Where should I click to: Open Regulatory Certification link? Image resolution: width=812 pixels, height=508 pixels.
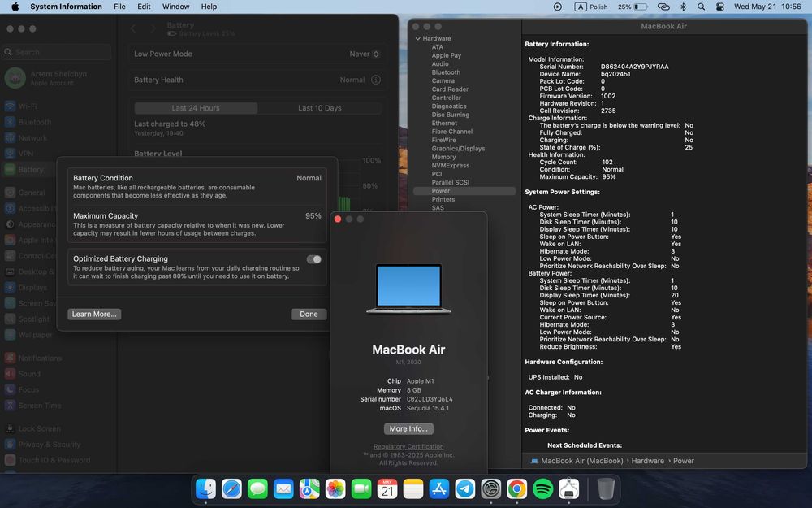click(x=408, y=447)
